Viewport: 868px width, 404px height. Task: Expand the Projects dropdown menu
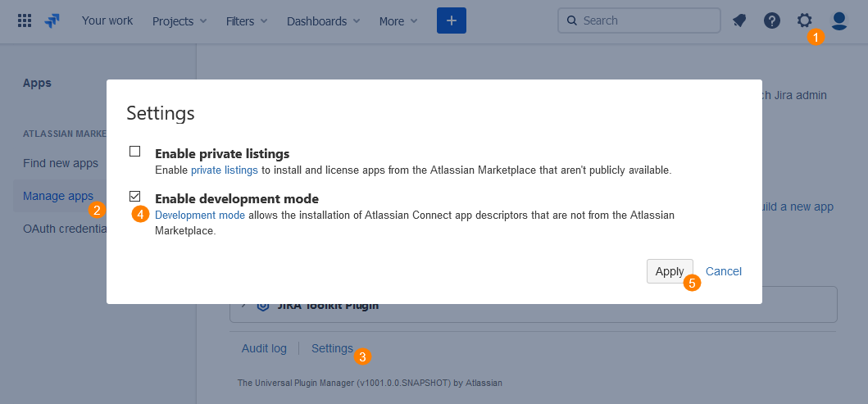tap(180, 21)
